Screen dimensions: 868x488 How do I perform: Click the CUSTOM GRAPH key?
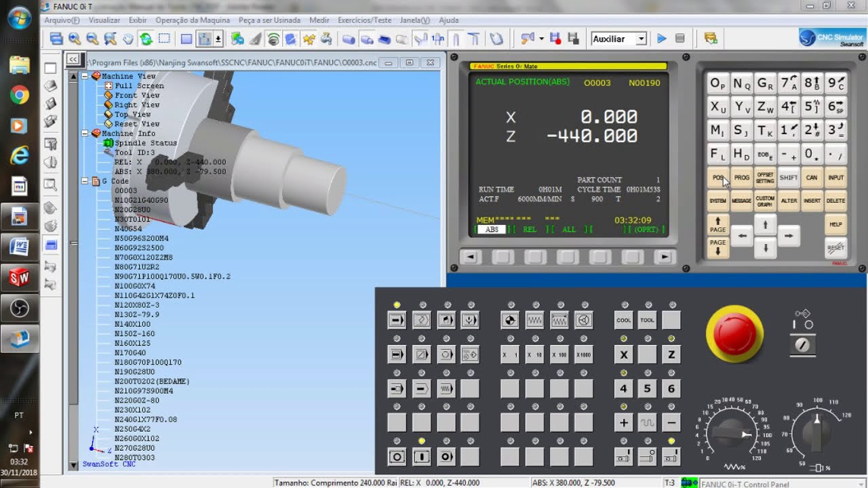[x=765, y=201]
